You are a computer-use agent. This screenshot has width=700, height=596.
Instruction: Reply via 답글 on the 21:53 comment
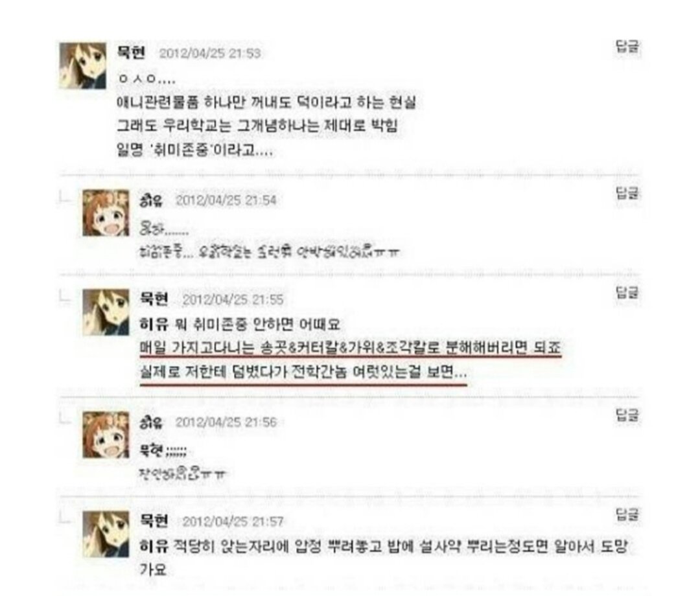pyautogui.click(x=627, y=47)
